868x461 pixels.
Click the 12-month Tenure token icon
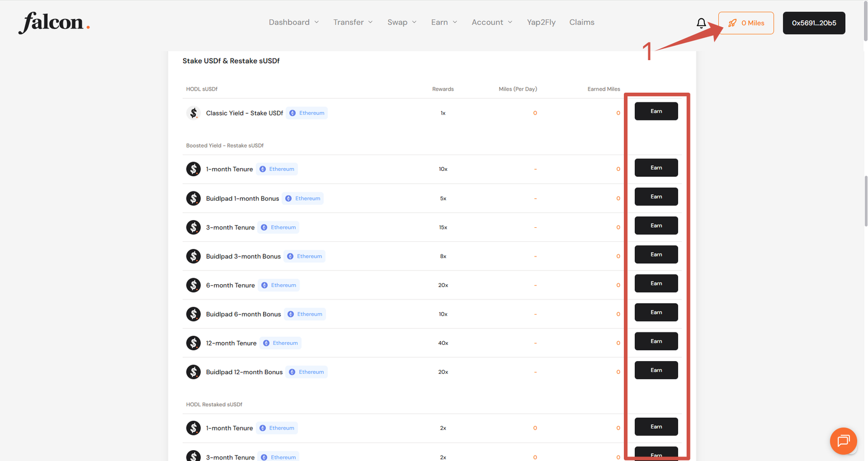coord(193,343)
